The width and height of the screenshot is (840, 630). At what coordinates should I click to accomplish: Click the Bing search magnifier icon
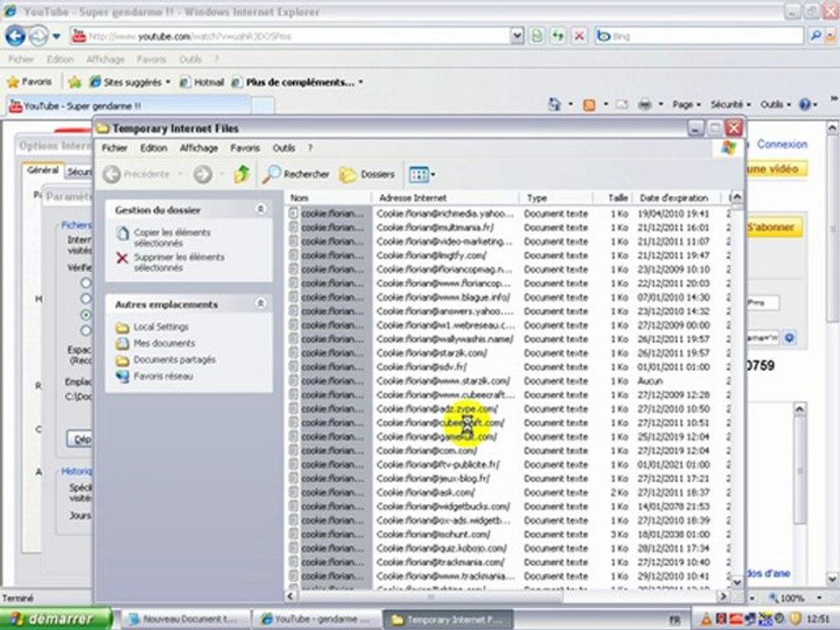pos(815,36)
